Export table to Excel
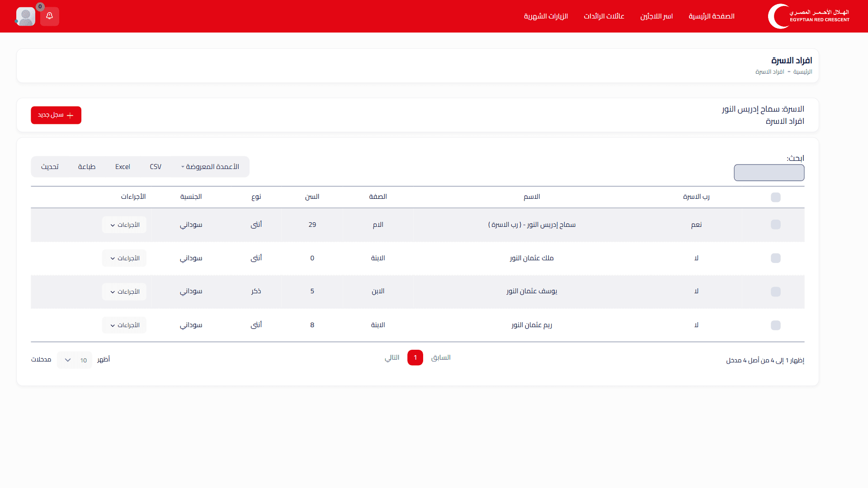 [123, 167]
